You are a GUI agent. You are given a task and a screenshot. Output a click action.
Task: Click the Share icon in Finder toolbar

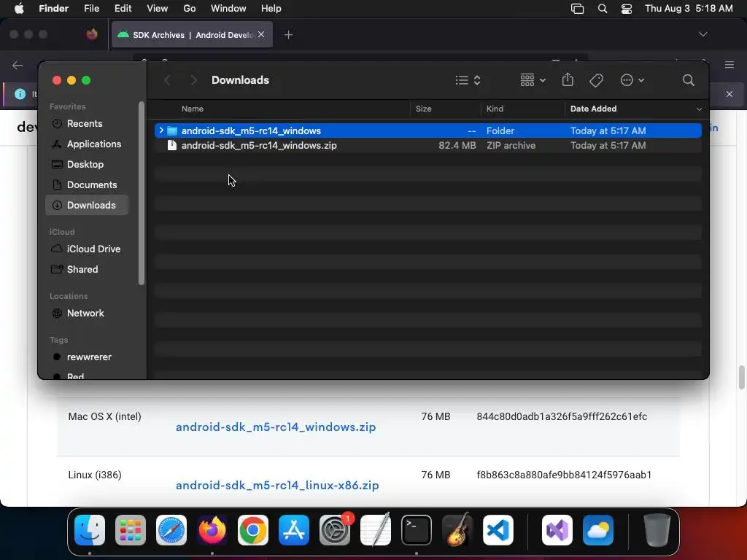tap(568, 79)
